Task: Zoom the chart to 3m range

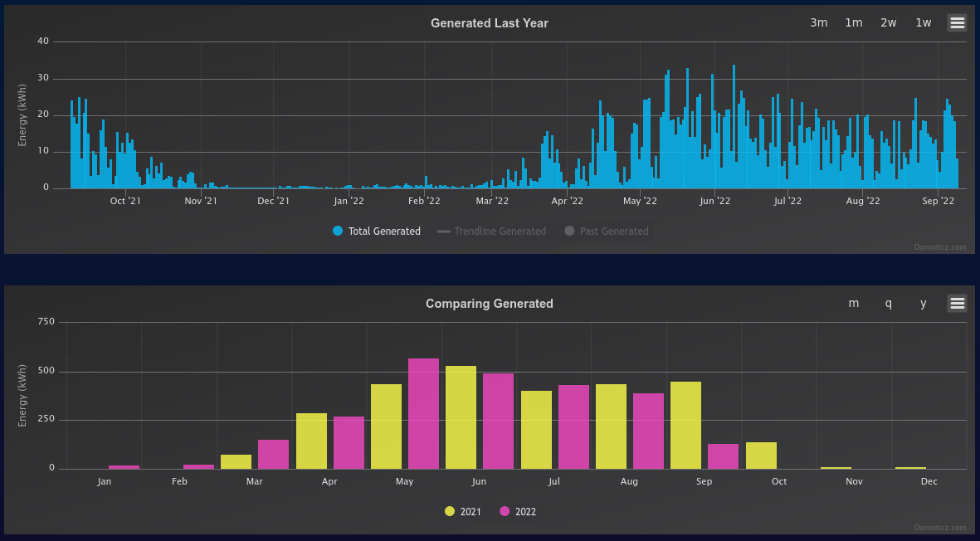Action: (819, 22)
